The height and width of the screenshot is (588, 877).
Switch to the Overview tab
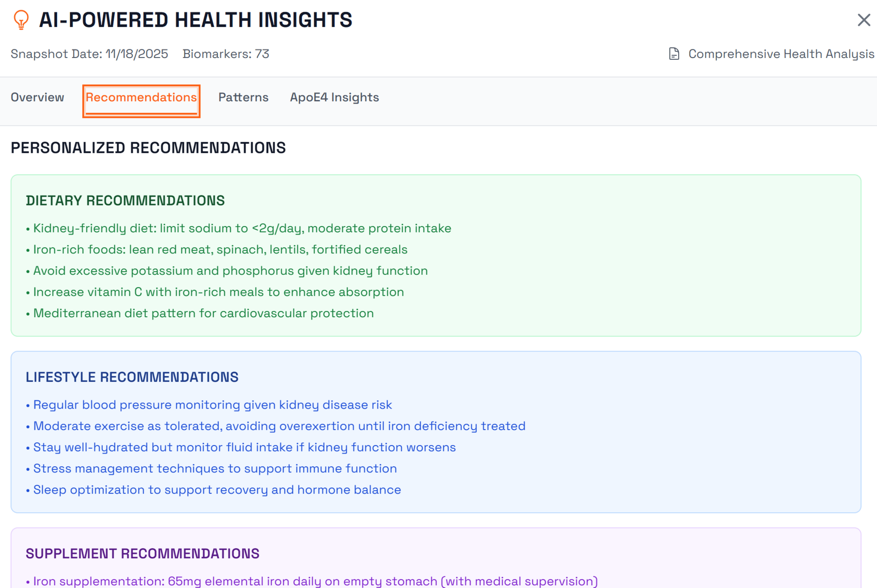37,97
